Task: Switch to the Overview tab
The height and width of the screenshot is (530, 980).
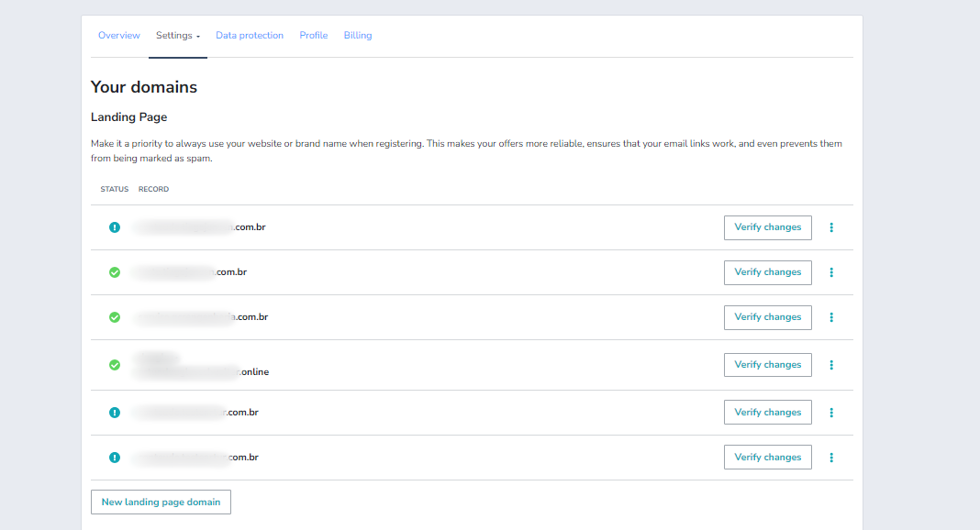Action: pyautogui.click(x=118, y=35)
